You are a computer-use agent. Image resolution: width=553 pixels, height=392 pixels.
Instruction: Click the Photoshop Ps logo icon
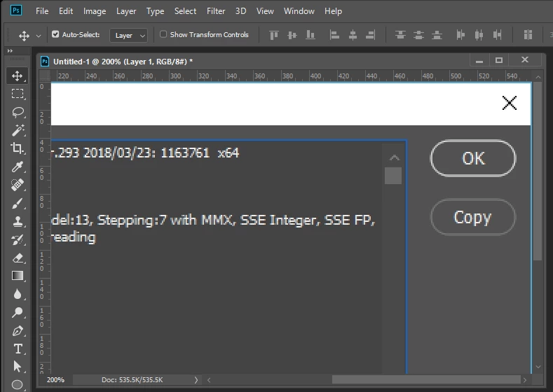pos(16,10)
